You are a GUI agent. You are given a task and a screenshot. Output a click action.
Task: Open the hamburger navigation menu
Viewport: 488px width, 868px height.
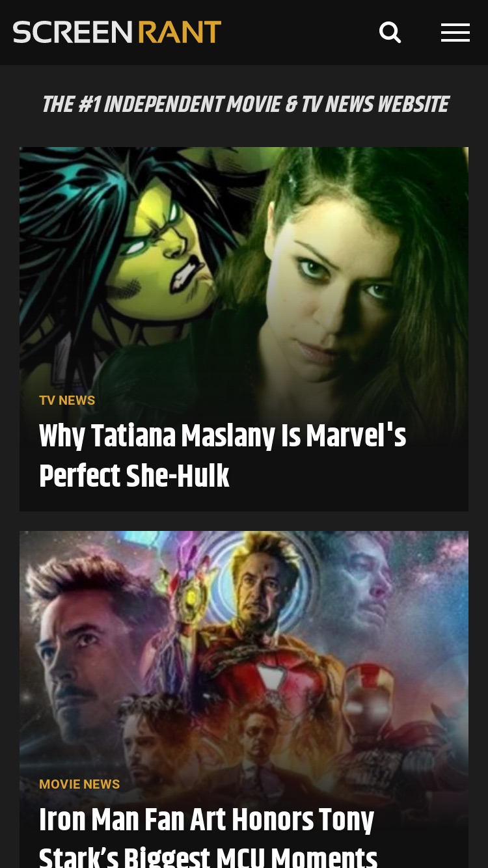click(x=455, y=33)
